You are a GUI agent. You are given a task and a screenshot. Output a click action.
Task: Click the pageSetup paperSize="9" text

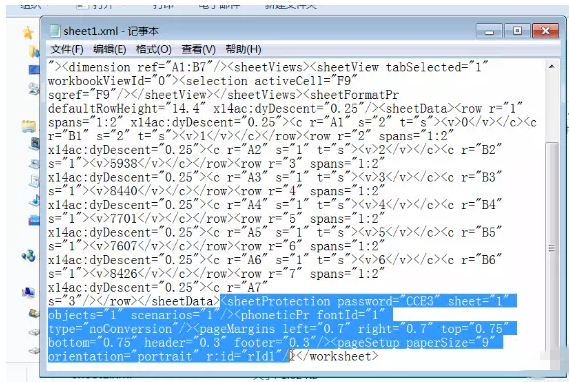point(416,342)
